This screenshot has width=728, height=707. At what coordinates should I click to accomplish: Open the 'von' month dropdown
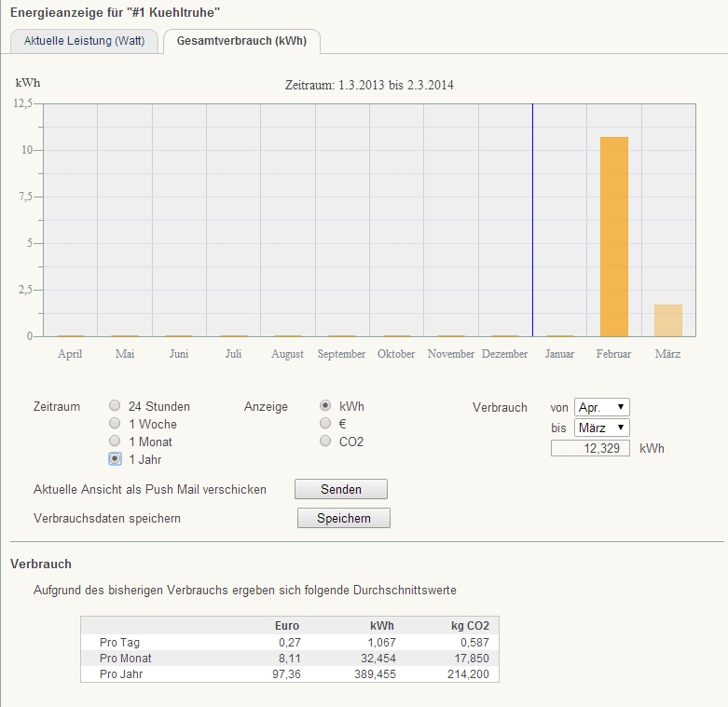click(x=602, y=407)
